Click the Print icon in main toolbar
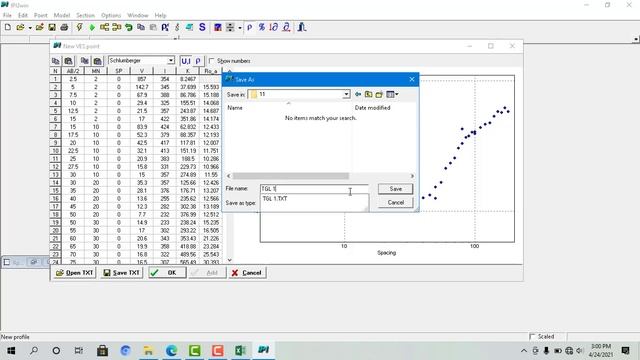 pyautogui.click(x=64, y=27)
